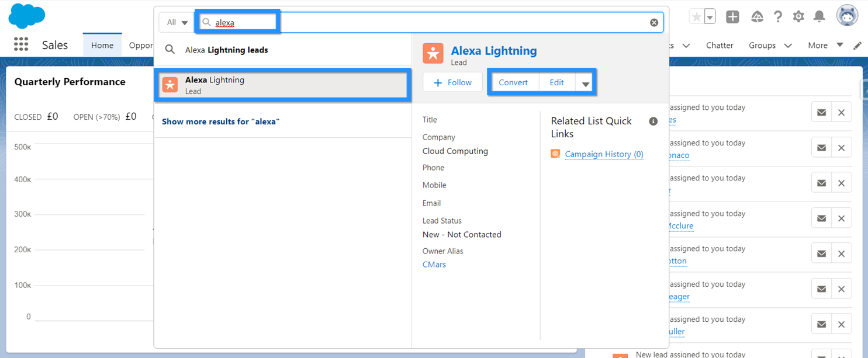Open more actions dropdown next to Edit
This screenshot has height=358, width=868.
tap(586, 83)
